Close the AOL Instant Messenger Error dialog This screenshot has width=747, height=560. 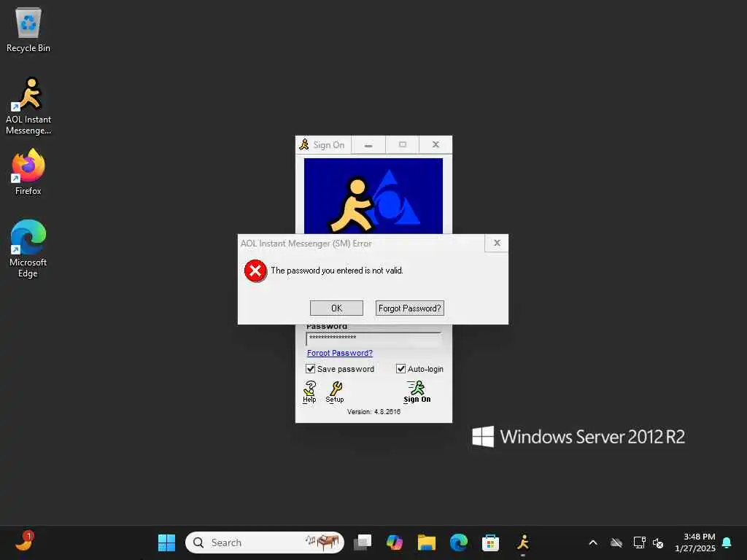point(497,243)
